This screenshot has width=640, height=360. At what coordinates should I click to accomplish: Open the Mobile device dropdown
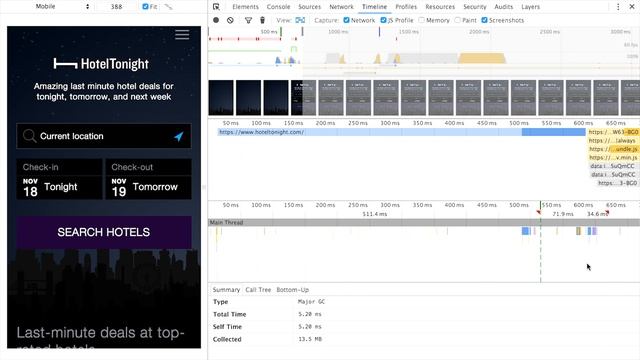(x=61, y=7)
